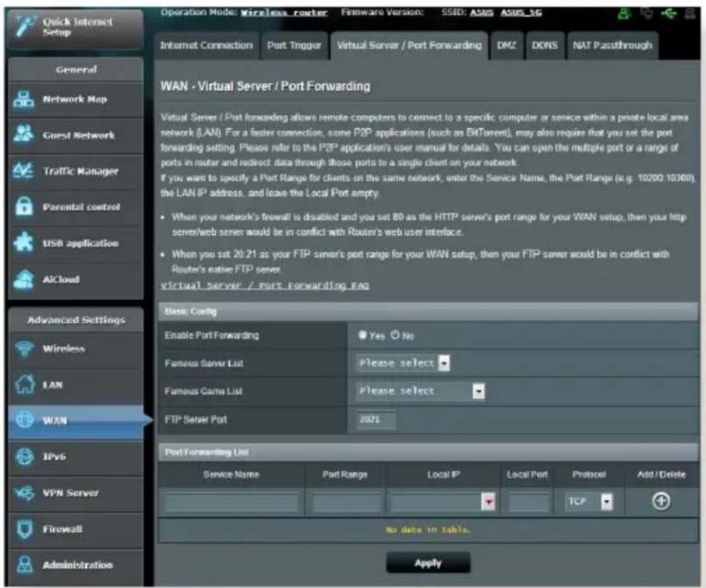The width and height of the screenshot is (706, 588).
Task: Open the Network Map icon in sidebar
Action: (23, 100)
